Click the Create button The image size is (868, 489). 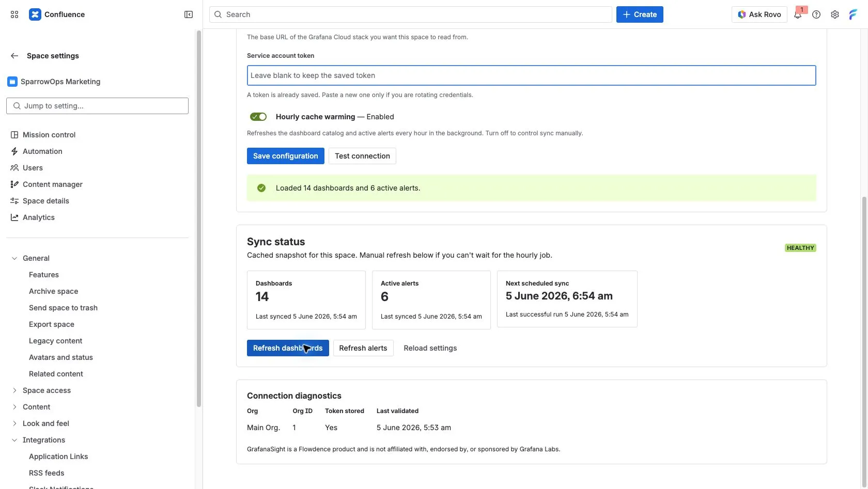coord(640,14)
